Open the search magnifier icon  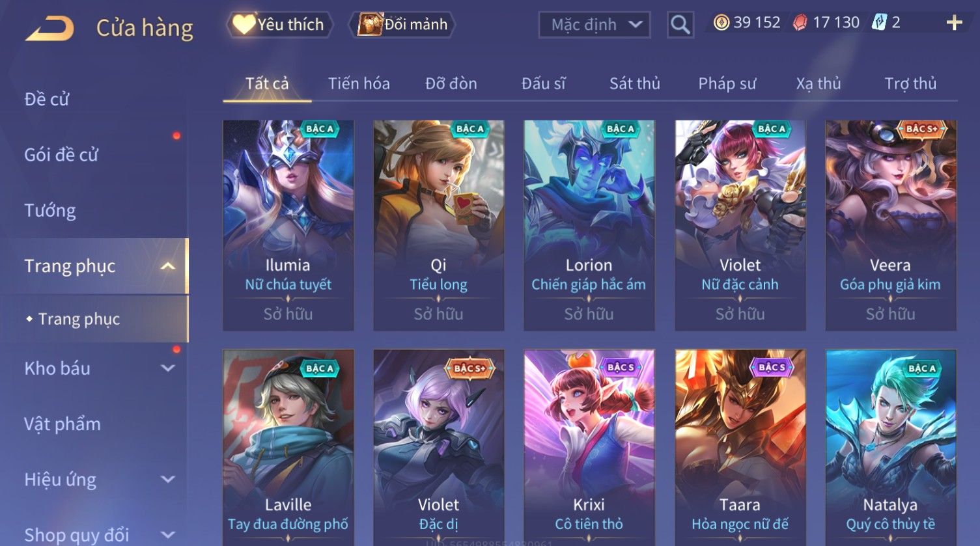(680, 25)
